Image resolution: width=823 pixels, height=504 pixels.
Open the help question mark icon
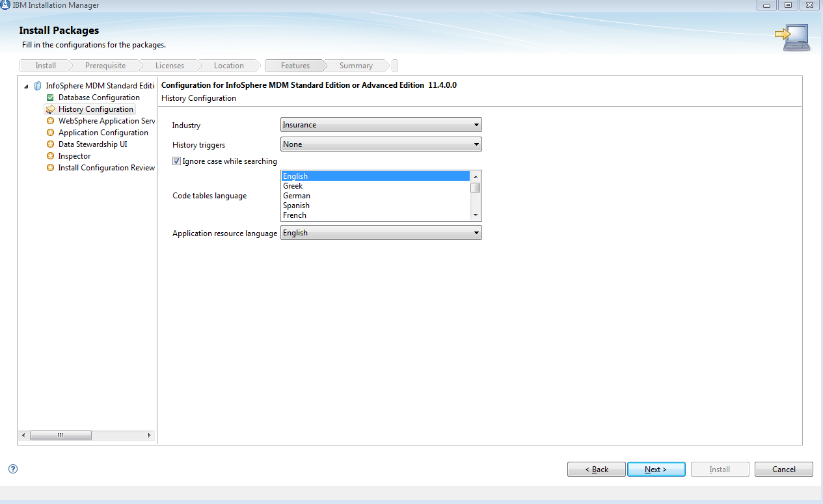(x=13, y=469)
